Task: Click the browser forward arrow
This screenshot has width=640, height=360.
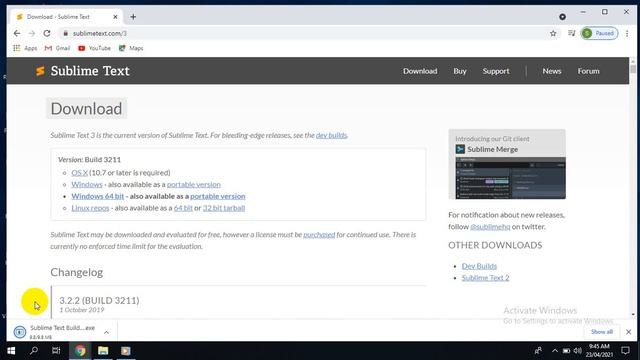Action: [x=32, y=33]
